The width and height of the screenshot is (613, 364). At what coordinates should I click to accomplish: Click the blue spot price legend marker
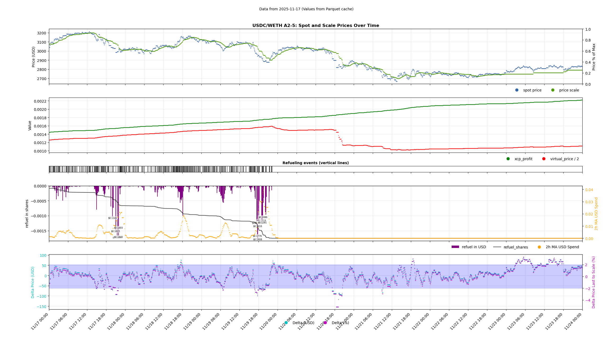pyautogui.click(x=517, y=90)
